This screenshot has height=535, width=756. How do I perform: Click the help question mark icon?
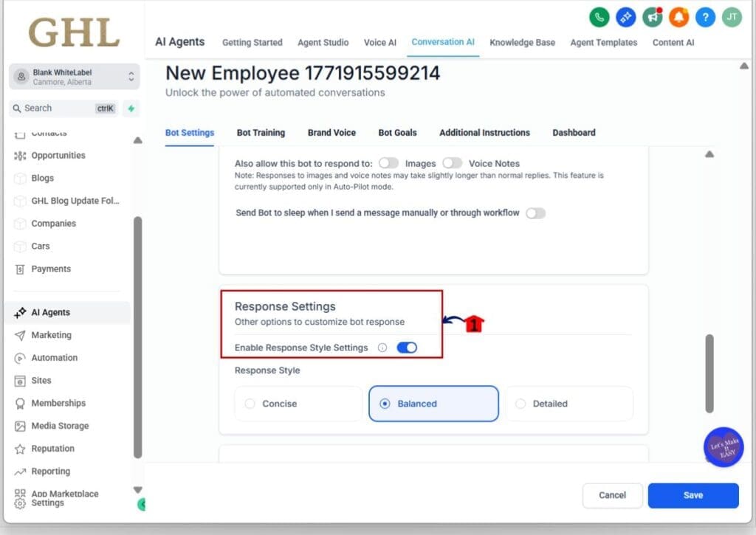(705, 16)
